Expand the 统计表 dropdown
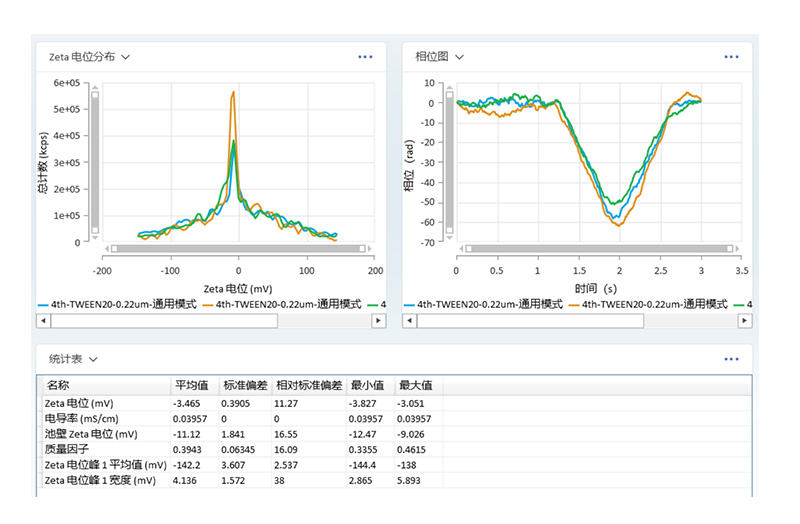 pos(93,358)
